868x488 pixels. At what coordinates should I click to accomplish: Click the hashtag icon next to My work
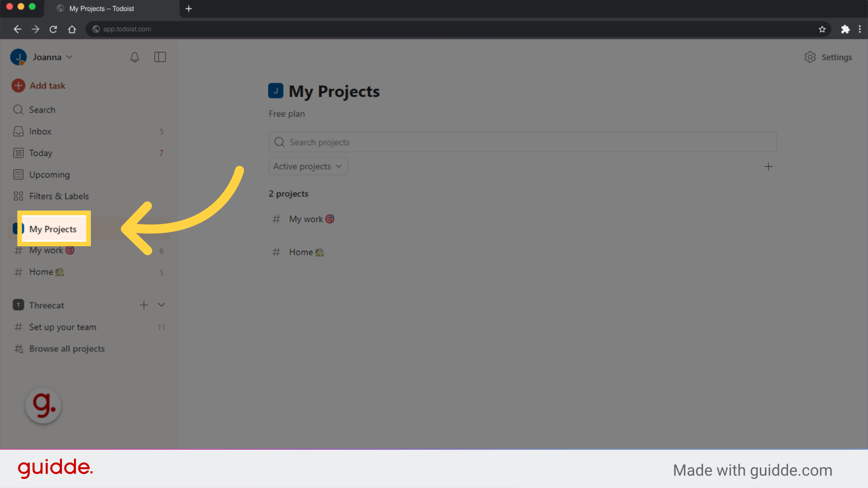point(18,250)
